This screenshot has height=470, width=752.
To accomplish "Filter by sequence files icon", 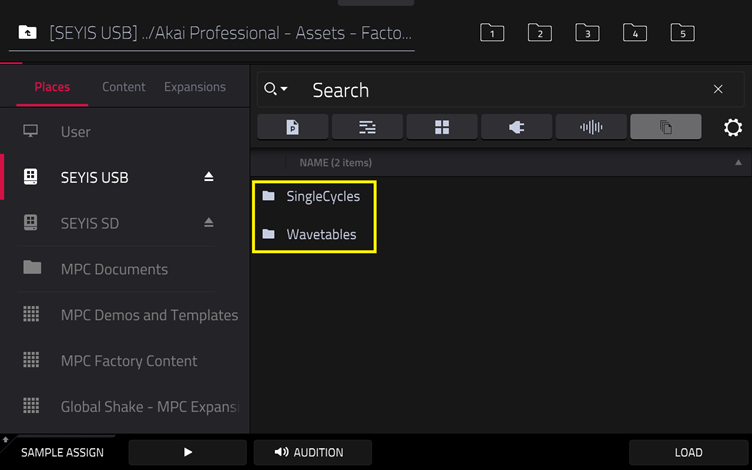I will pos(367,127).
